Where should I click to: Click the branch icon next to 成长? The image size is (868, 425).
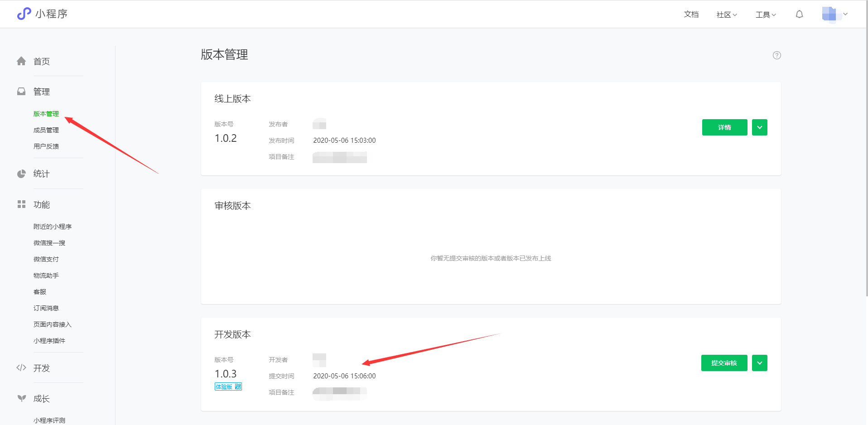(x=21, y=398)
